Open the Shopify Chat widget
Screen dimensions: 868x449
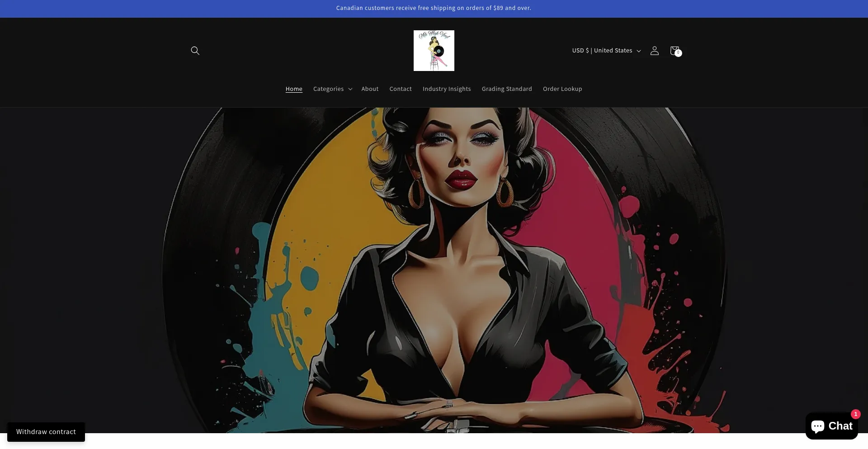point(831,426)
